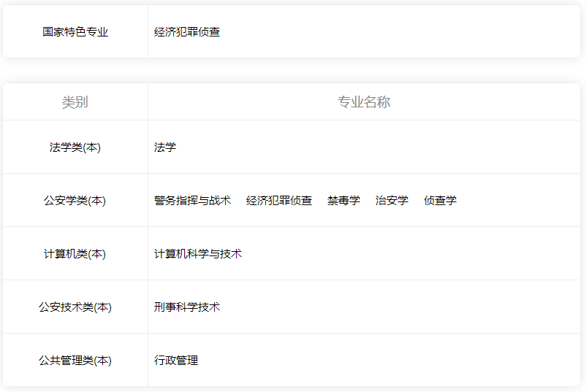
Task: Click the 法学 major name
Action: (x=165, y=147)
